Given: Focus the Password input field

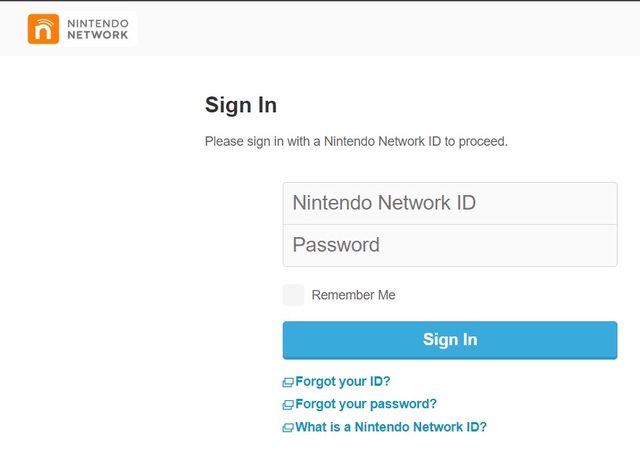Looking at the screenshot, I should [x=449, y=245].
